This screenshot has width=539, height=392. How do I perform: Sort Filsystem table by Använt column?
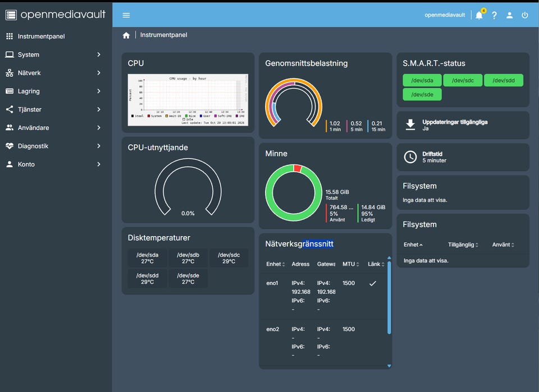(503, 245)
